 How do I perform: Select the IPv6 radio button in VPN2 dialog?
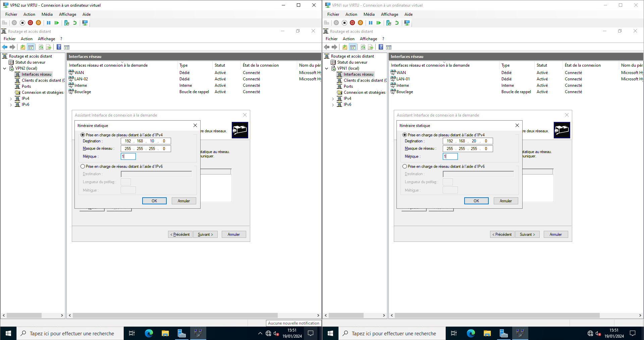coord(83,166)
